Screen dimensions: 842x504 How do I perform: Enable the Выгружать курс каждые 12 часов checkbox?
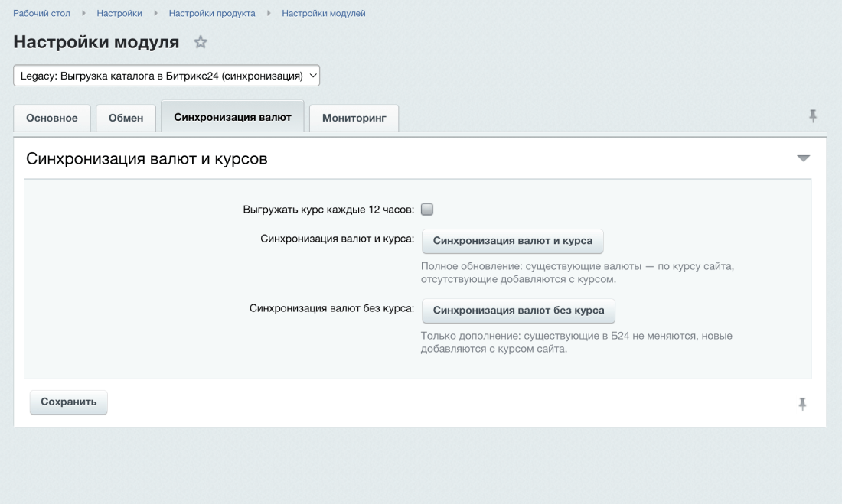click(427, 209)
